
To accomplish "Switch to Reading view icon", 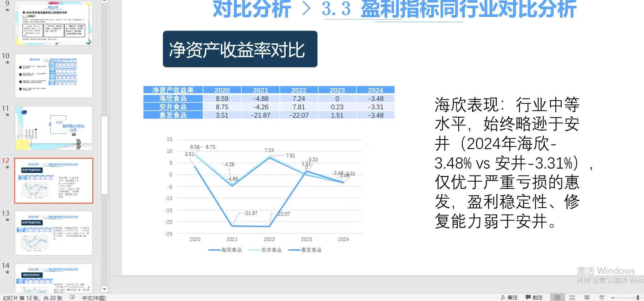I will (x=587, y=297).
